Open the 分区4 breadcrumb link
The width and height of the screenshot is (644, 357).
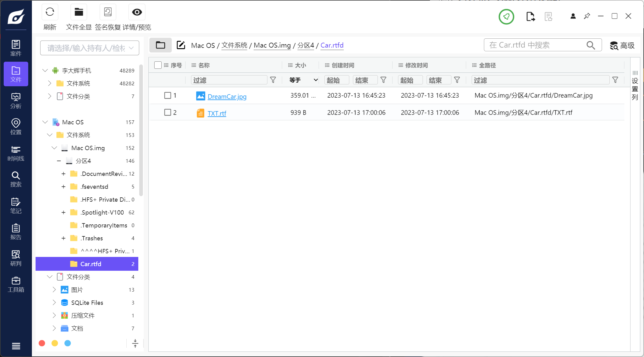click(305, 45)
